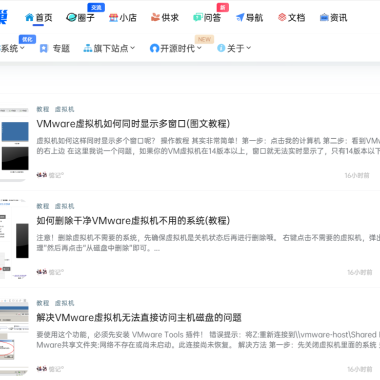The image size is (380, 380).
Task: Click 虚拟机 tag above 如何删除干净VMware article
Action: coord(64,206)
